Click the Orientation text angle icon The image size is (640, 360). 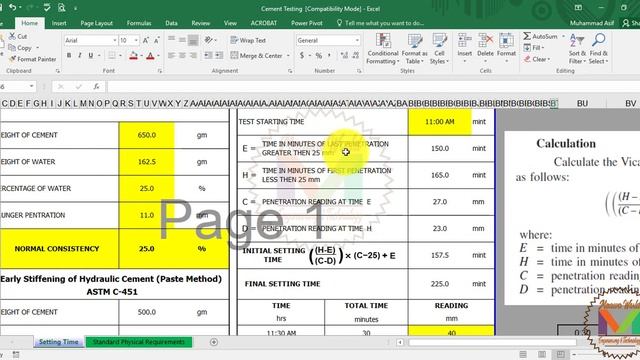209,40
